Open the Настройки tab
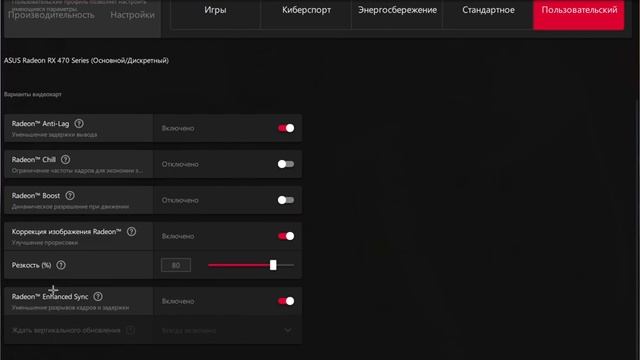This screenshot has height=360, width=640. (132, 15)
